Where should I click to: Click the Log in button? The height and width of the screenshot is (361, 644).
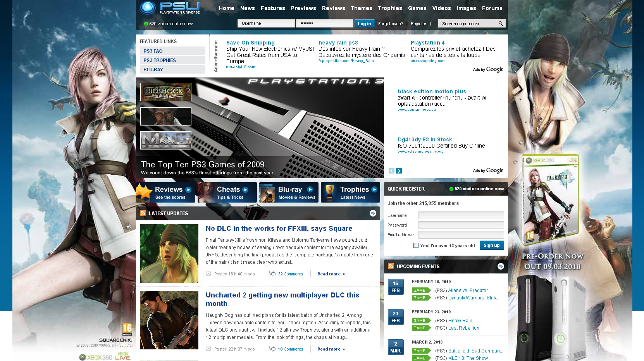[364, 24]
